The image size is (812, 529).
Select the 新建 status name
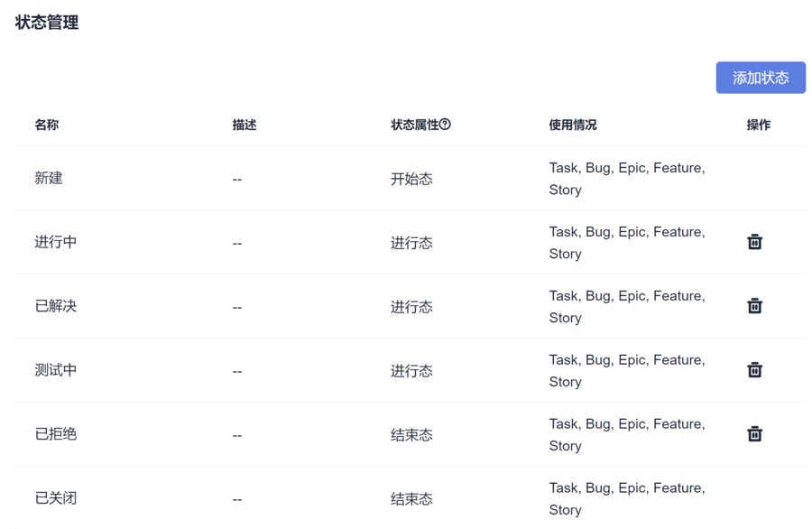click(x=49, y=179)
